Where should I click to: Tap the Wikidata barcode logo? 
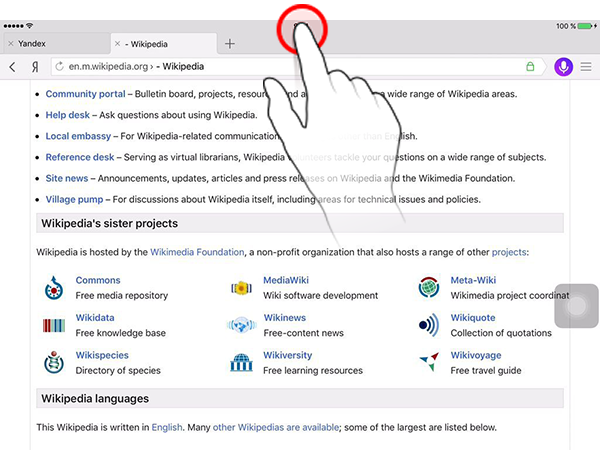[x=54, y=326]
